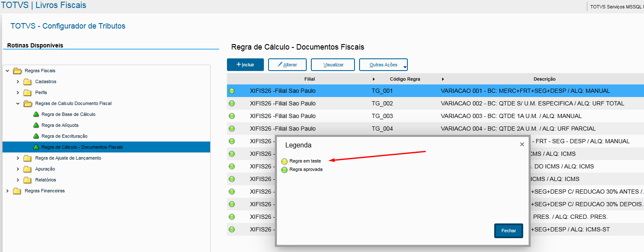Select Regra de Cálculo - Documentos Fiscais item
This screenshot has height=252, width=644.
pos(82,147)
